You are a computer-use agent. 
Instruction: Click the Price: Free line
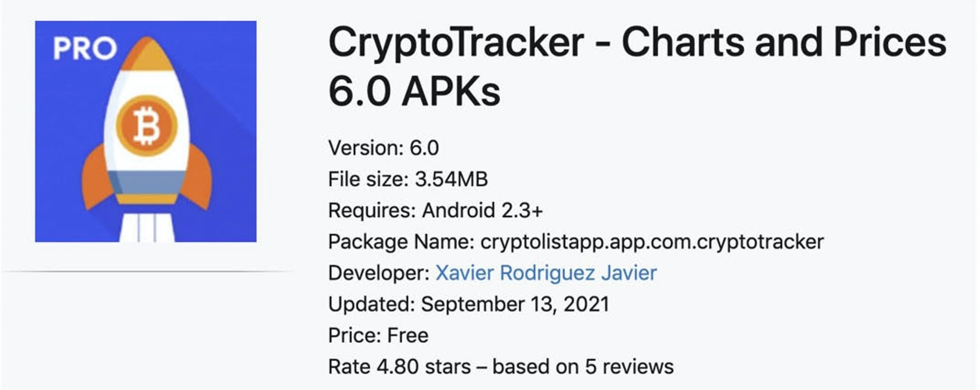[379, 336]
